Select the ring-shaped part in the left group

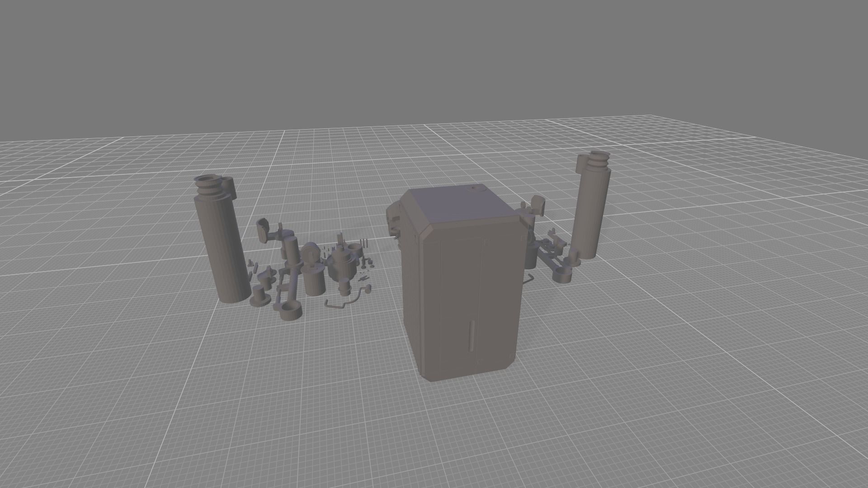[x=290, y=311]
